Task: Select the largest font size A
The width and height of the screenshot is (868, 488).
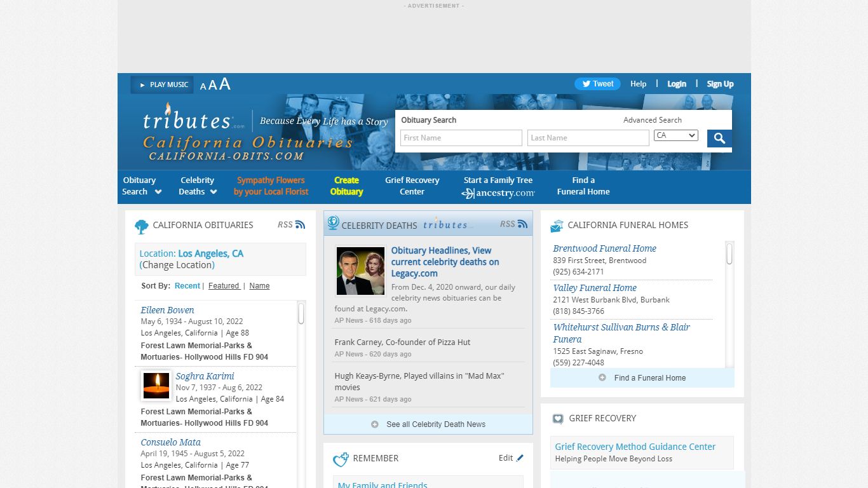Action: pos(224,84)
